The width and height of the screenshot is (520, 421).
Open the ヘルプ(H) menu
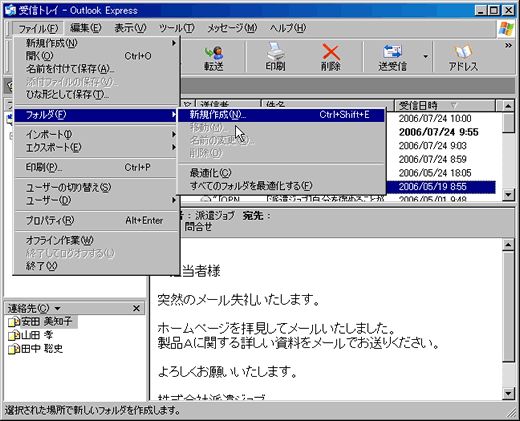click(x=288, y=28)
